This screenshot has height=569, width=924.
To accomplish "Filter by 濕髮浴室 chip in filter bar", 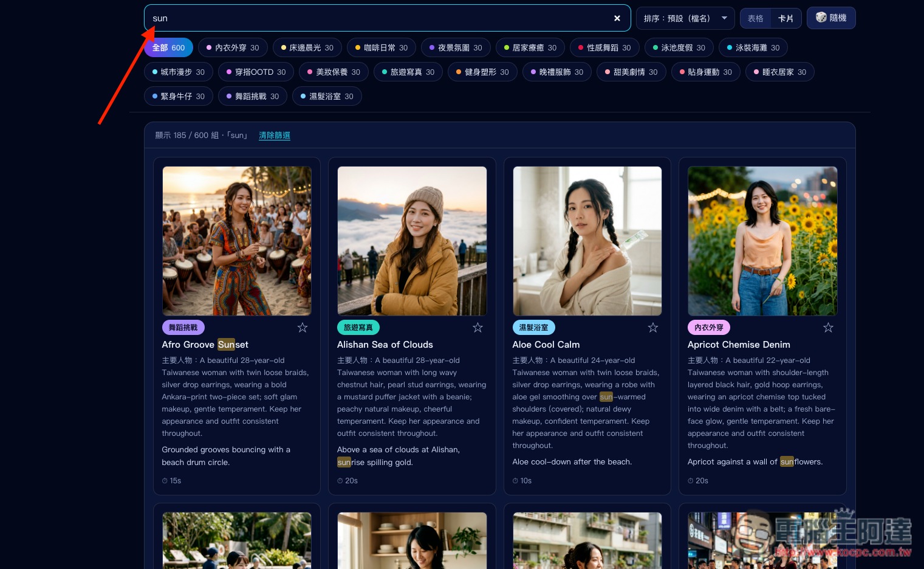I will [x=327, y=96].
